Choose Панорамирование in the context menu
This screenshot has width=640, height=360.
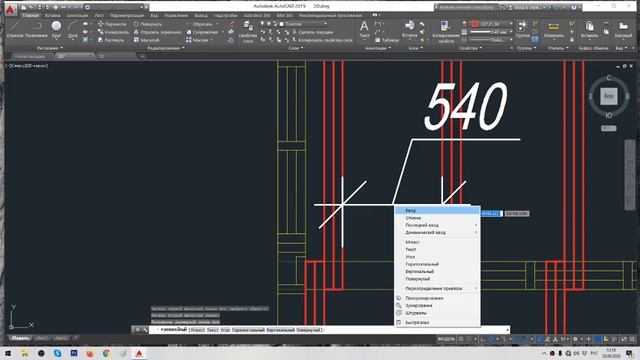(437, 298)
